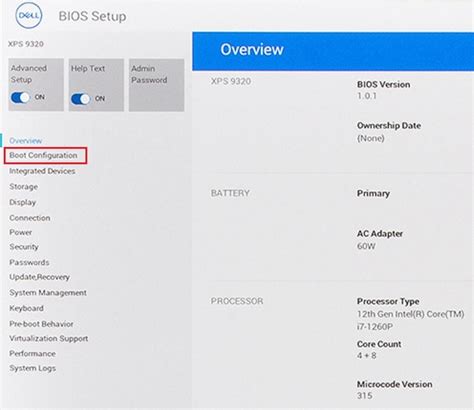Select System Management item
The width and height of the screenshot is (474, 410).
[48, 293]
